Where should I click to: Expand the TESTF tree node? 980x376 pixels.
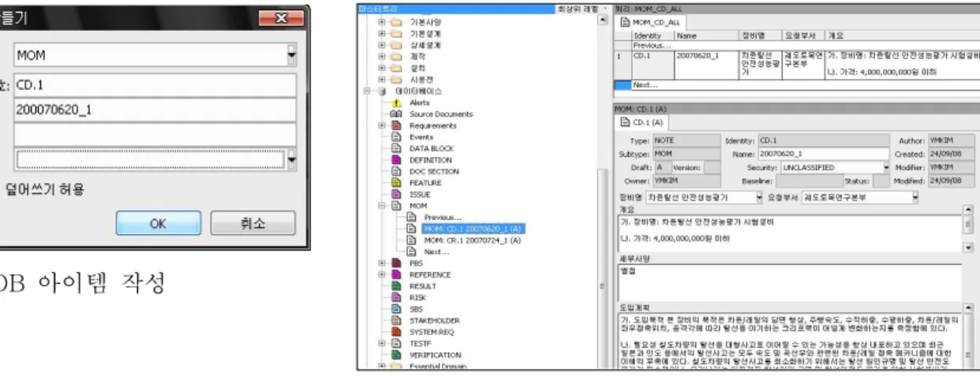[383, 344]
